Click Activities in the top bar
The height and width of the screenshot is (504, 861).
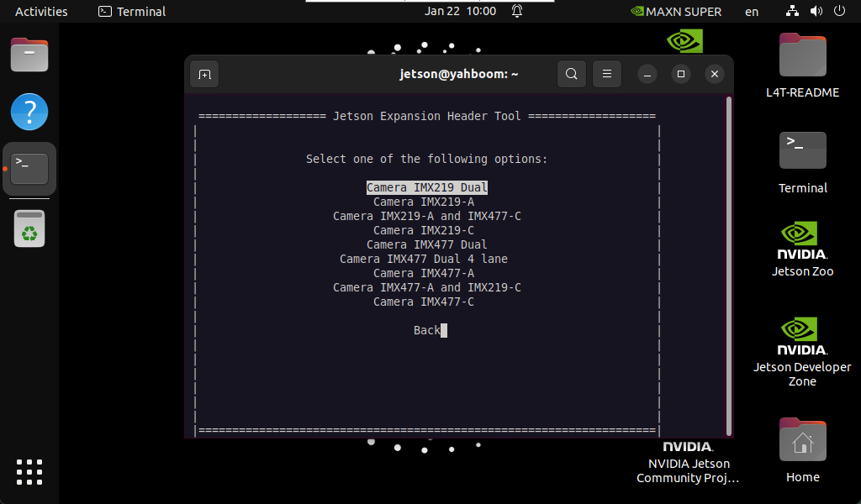(x=41, y=12)
